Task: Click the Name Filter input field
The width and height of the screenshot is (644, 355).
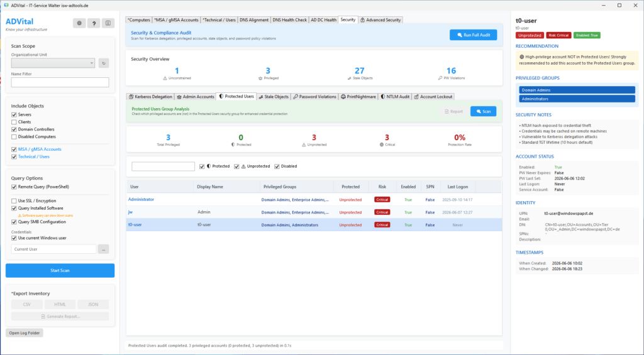Action: [60, 82]
